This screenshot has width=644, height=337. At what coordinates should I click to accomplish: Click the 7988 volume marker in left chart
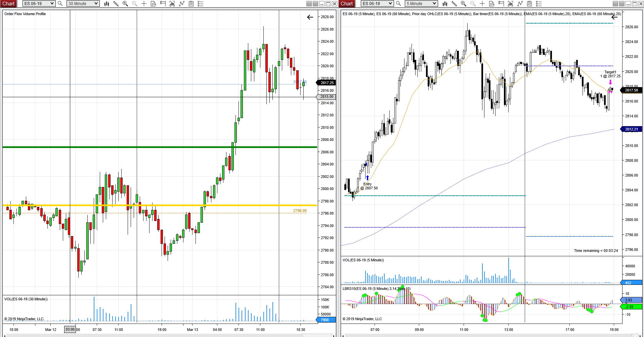tap(327, 320)
